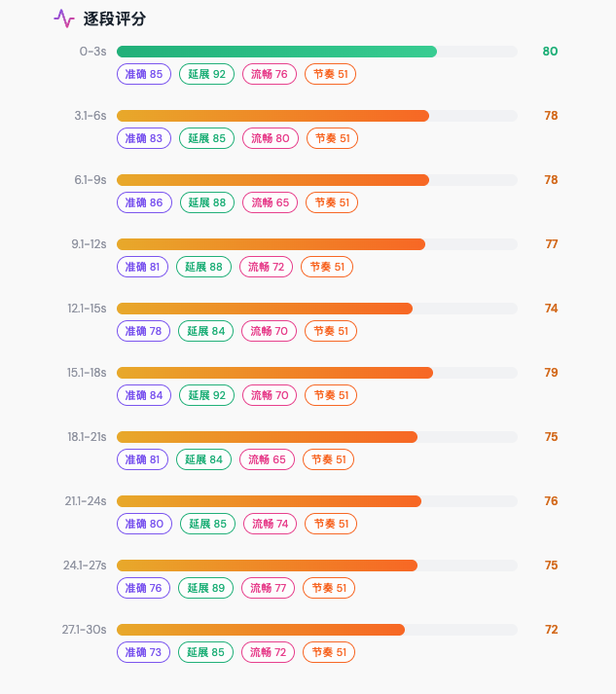Select the 流畅 80 tag under 3.1-6s

(x=270, y=138)
